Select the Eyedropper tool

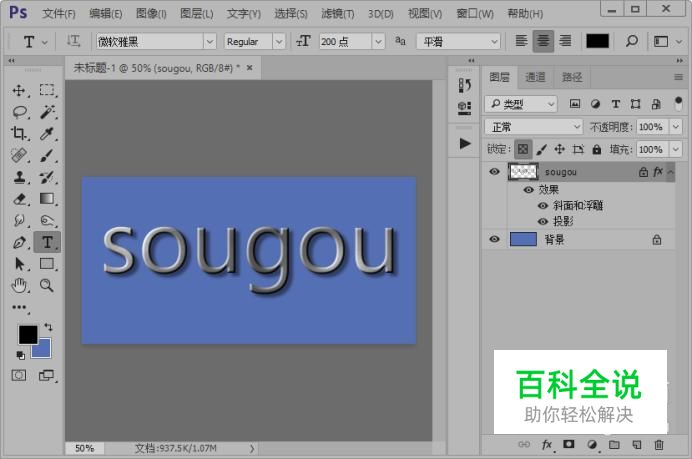click(x=47, y=133)
